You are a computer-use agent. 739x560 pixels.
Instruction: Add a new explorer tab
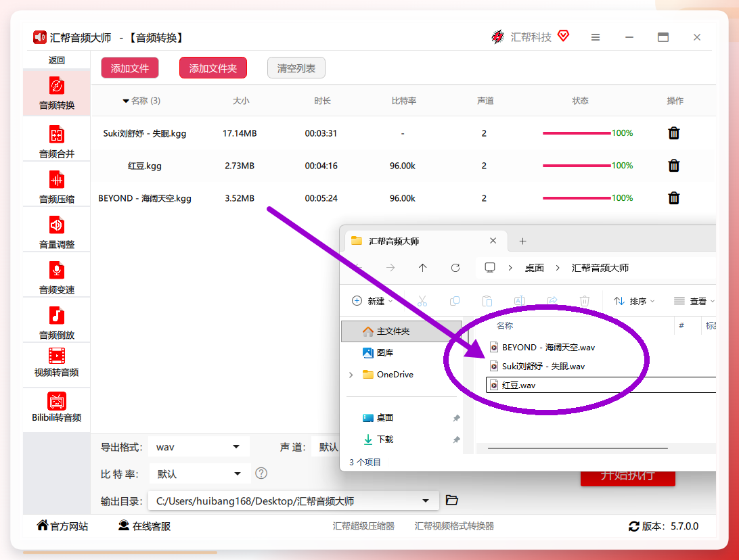(x=522, y=241)
